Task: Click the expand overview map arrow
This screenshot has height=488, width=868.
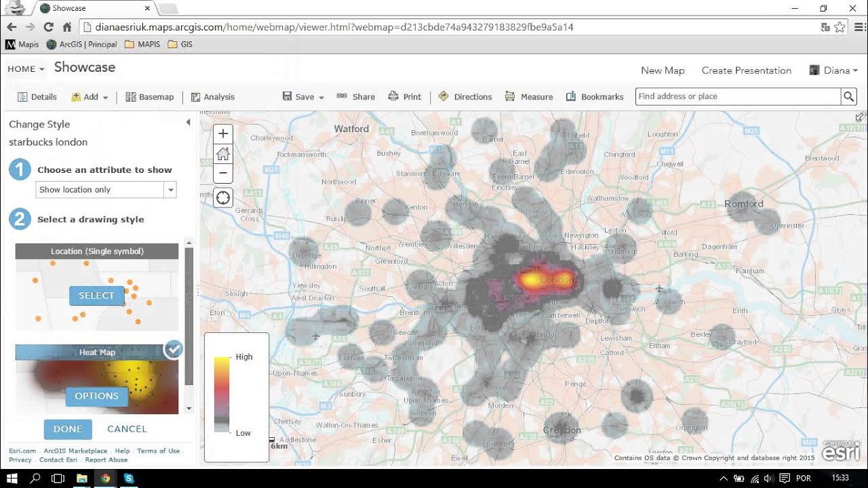Action: tap(860, 117)
